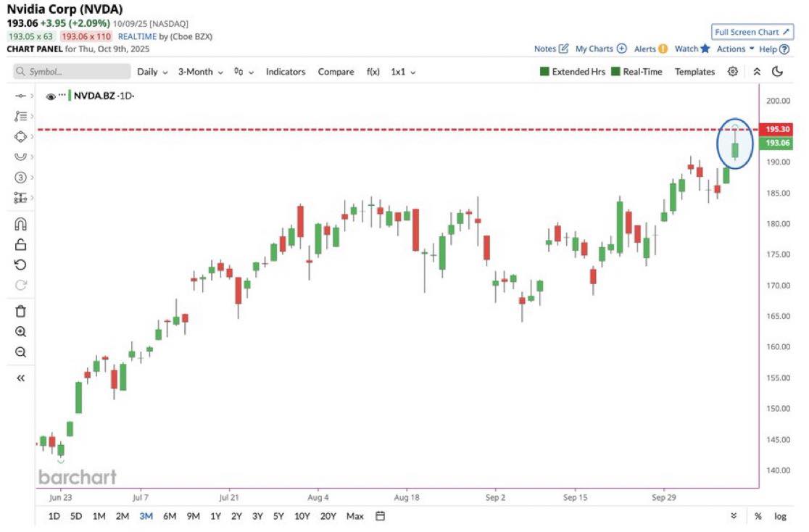Image resolution: width=809 pixels, height=532 pixels.
Task: Open the Compare option
Action: [336, 72]
